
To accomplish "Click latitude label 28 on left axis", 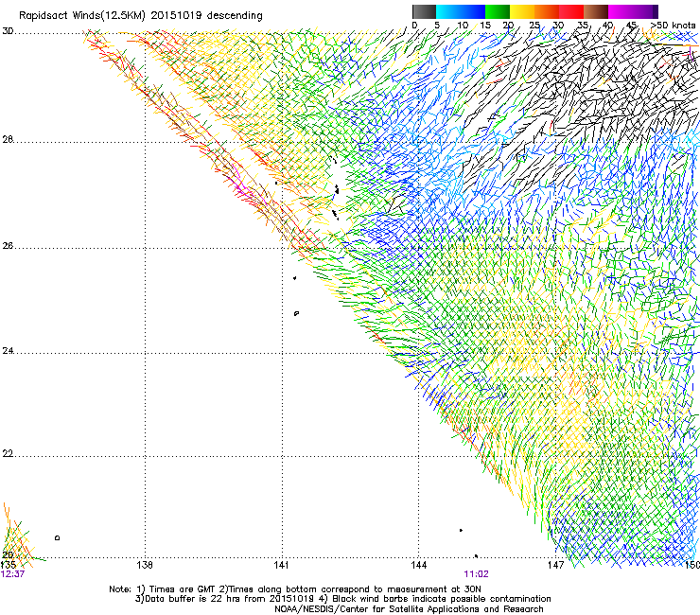I will [8, 139].
